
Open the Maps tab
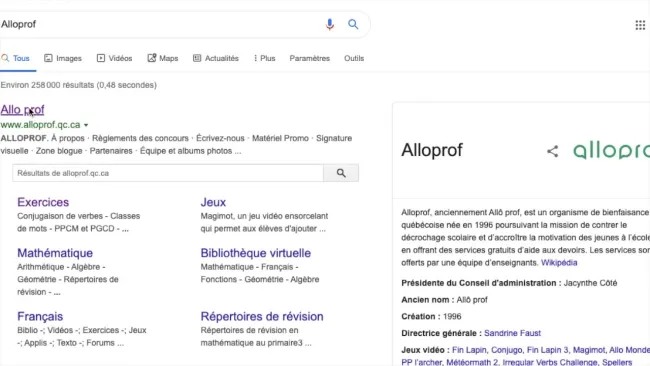[x=163, y=58]
